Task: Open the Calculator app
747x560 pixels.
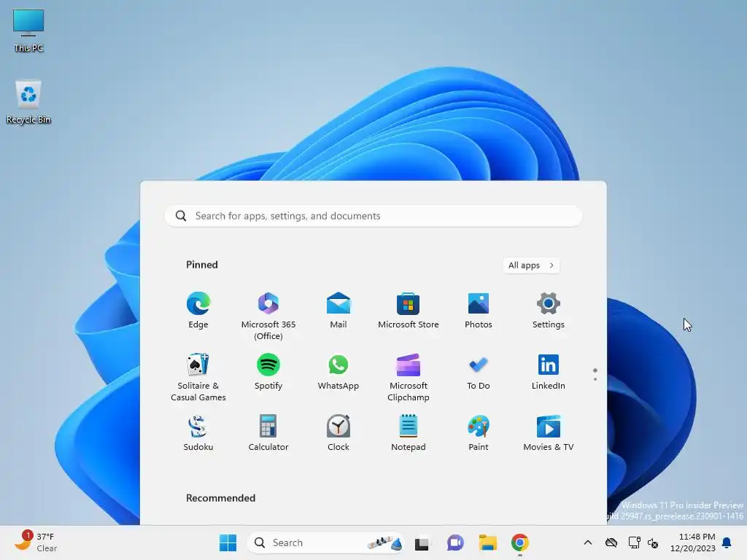Action: point(268,433)
